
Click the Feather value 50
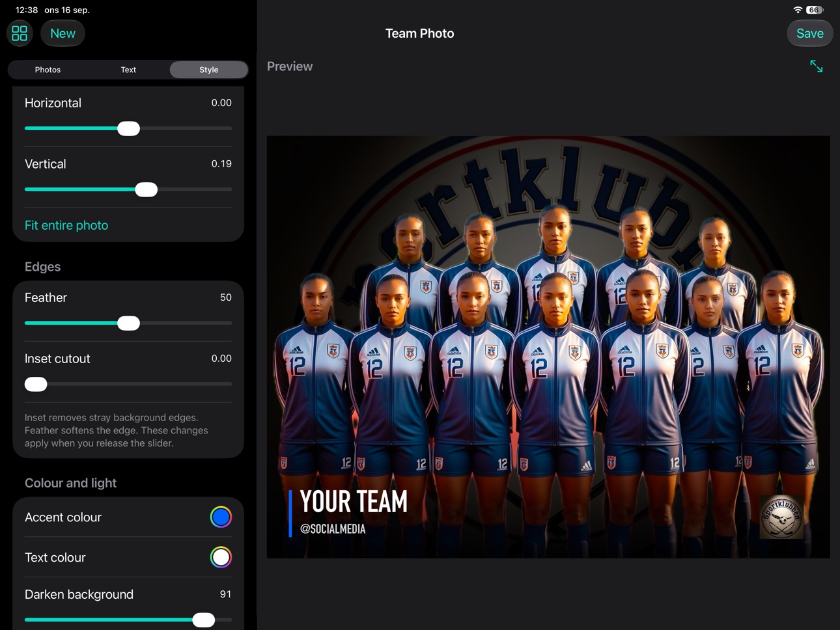(226, 297)
